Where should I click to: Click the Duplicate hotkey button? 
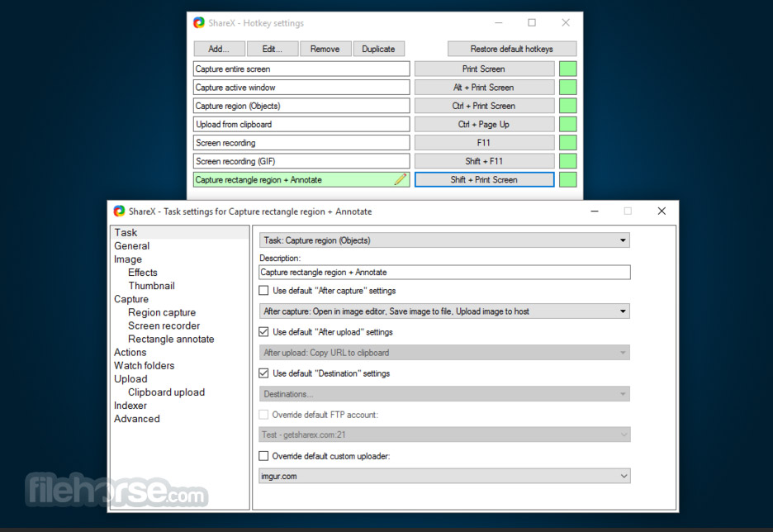coord(378,49)
